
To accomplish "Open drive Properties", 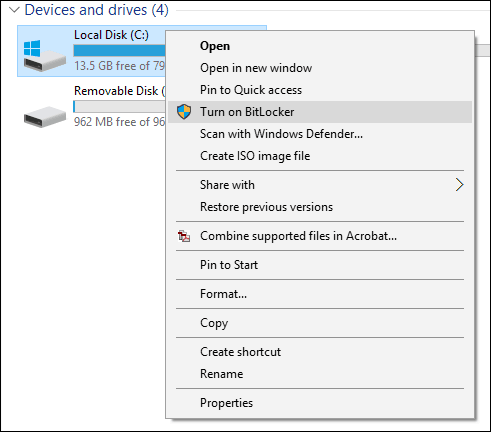I will coord(226,403).
